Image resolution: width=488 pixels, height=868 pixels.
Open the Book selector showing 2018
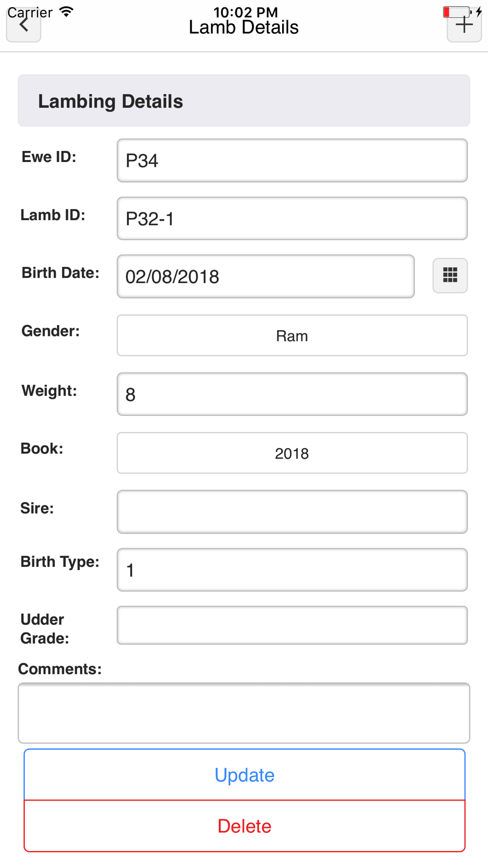[292, 453]
